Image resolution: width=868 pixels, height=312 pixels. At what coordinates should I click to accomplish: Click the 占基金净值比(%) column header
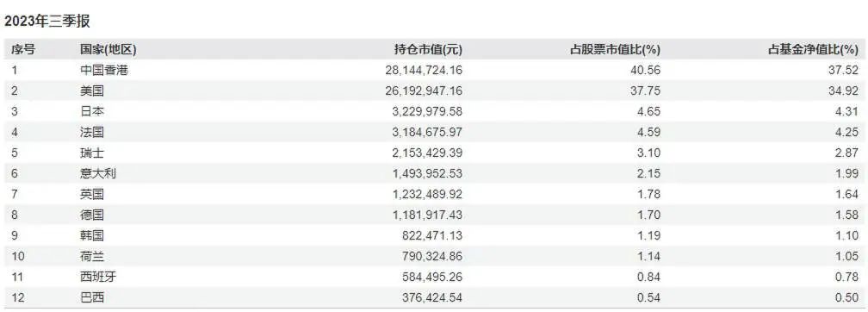pyautogui.click(x=813, y=50)
